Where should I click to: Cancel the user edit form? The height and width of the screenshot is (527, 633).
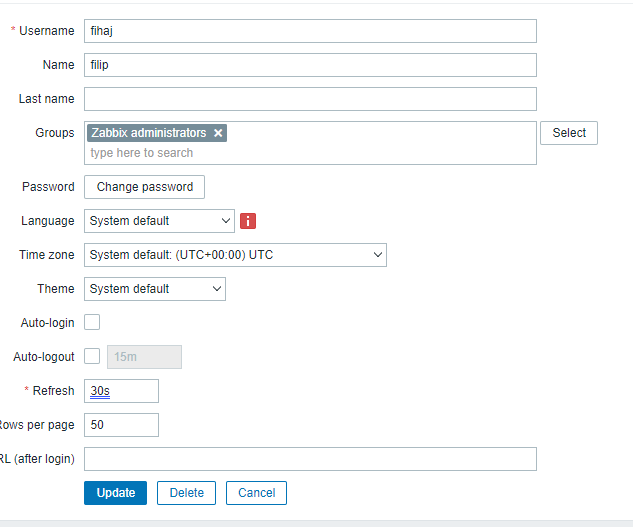click(256, 493)
